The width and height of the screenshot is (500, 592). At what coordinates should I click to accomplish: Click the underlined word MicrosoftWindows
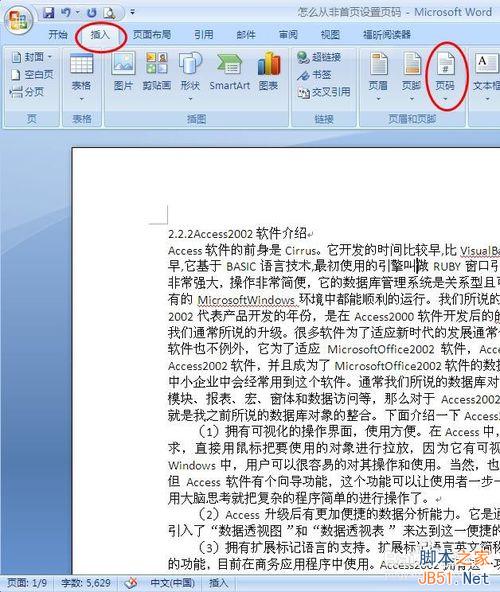[x=246, y=300]
